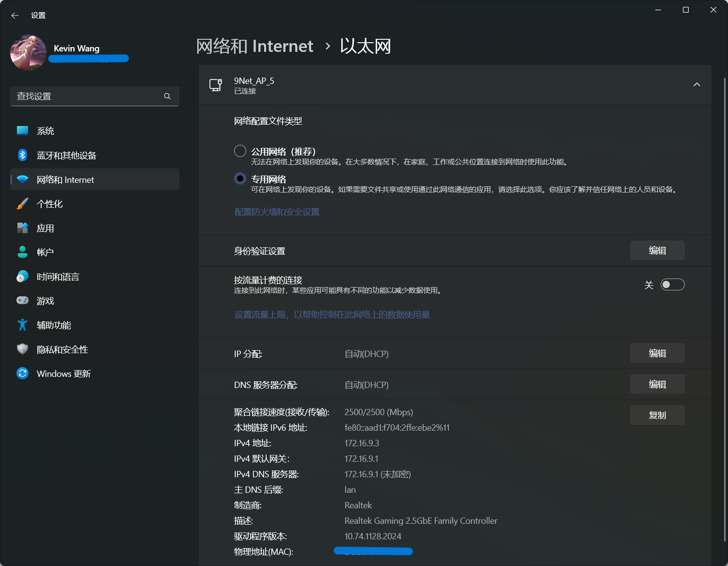Open the 蓝牙和其他设备 category

click(x=95, y=155)
